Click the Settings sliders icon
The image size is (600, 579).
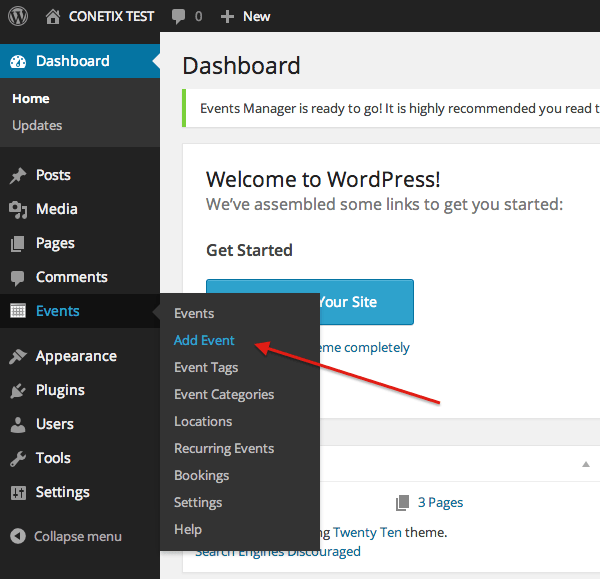pos(18,493)
